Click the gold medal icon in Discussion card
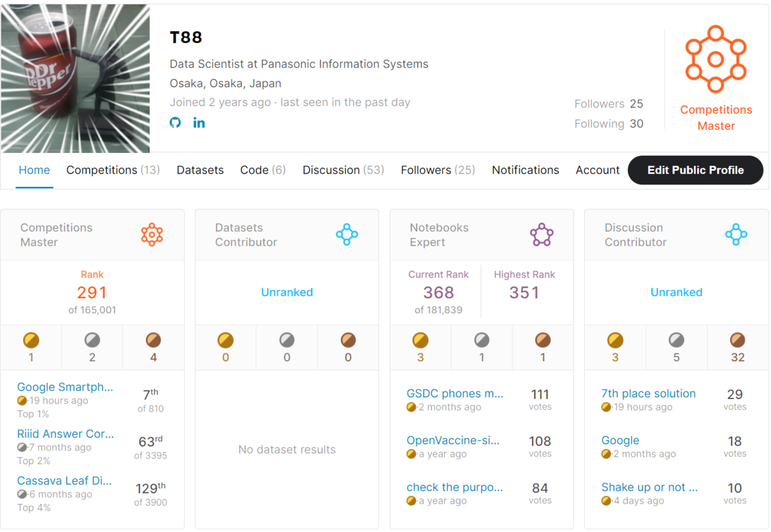 615,340
